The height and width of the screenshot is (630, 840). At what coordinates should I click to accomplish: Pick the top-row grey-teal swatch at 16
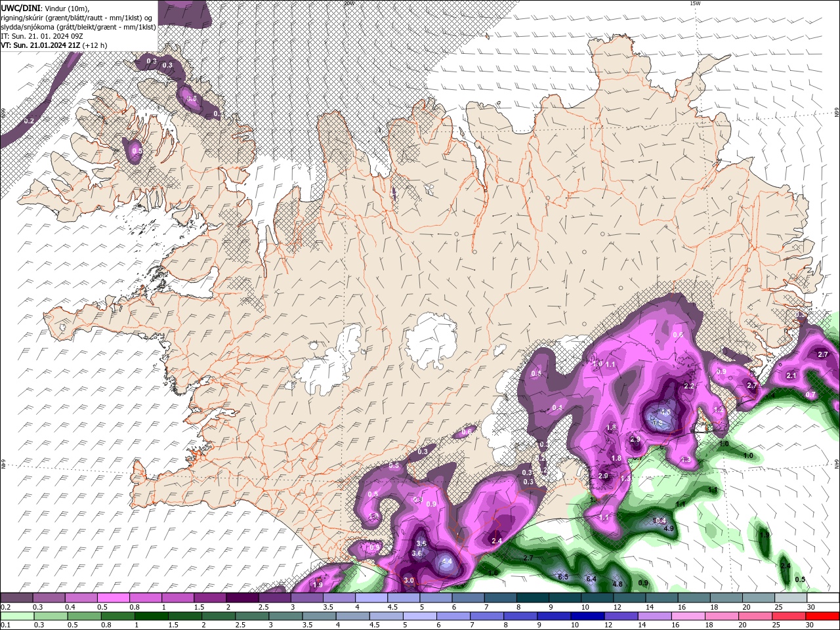pos(694,598)
